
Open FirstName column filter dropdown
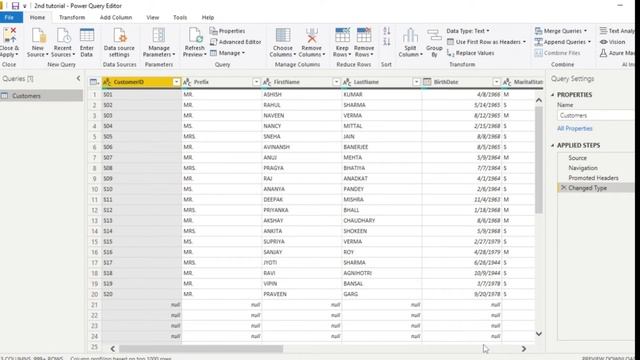tap(336, 82)
